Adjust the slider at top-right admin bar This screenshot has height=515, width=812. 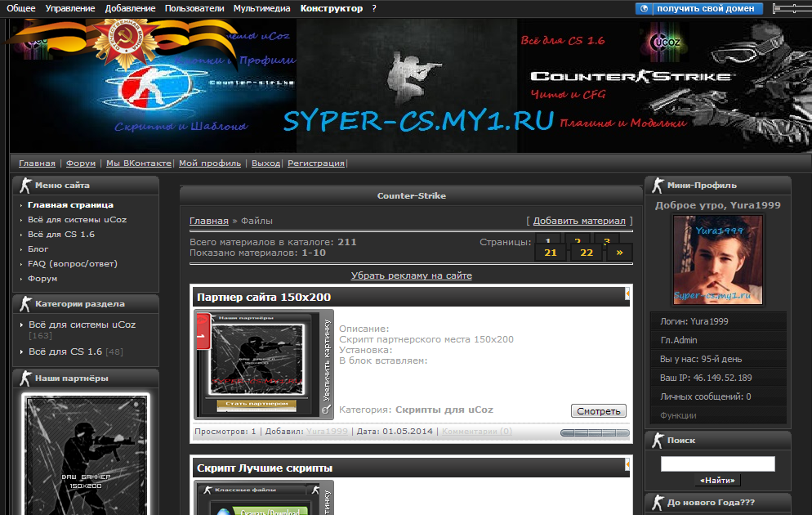tap(792, 8)
